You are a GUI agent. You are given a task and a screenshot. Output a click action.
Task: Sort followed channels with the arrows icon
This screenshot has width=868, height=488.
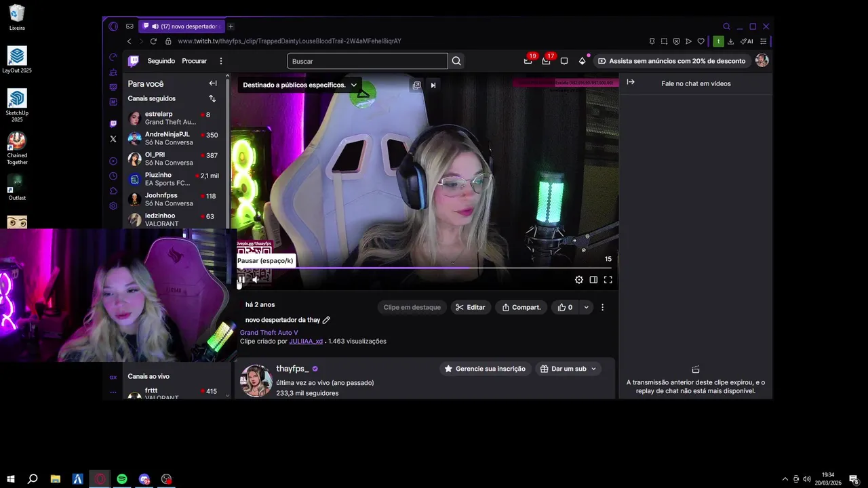tap(212, 98)
